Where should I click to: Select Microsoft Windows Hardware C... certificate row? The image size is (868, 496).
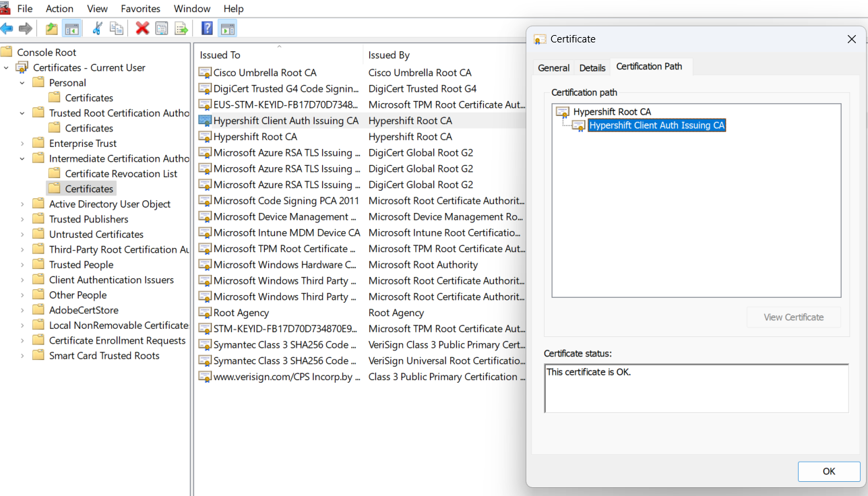click(361, 265)
